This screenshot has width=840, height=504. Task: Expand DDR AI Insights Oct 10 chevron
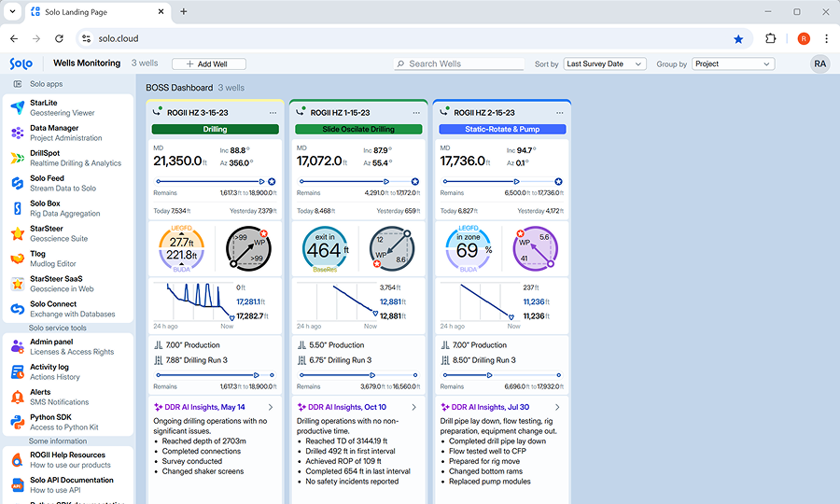pos(414,408)
